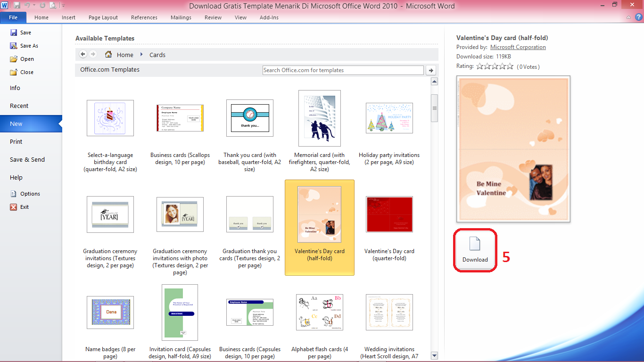This screenshot has height=362, width=644.
Task: Open the Add-Ins tab
Action: [269, 17]
